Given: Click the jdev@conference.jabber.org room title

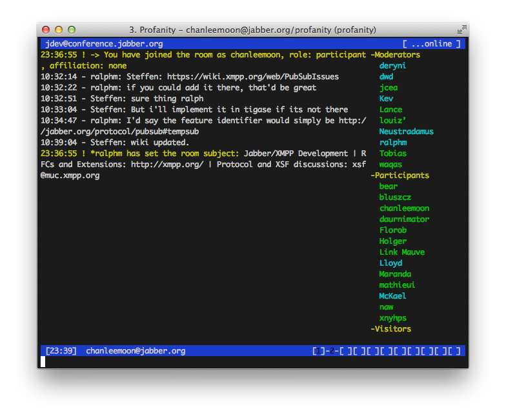Looking at the screenshot, I should [x=104, y=44].
